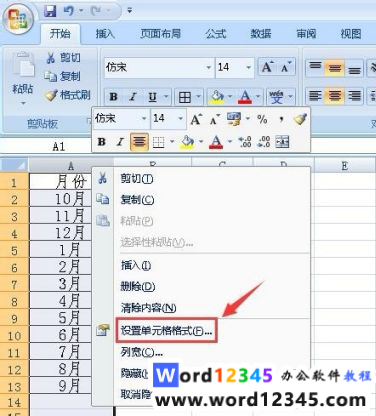
Task: Click mini toolbar format painter brush
Action: point(300,119)
